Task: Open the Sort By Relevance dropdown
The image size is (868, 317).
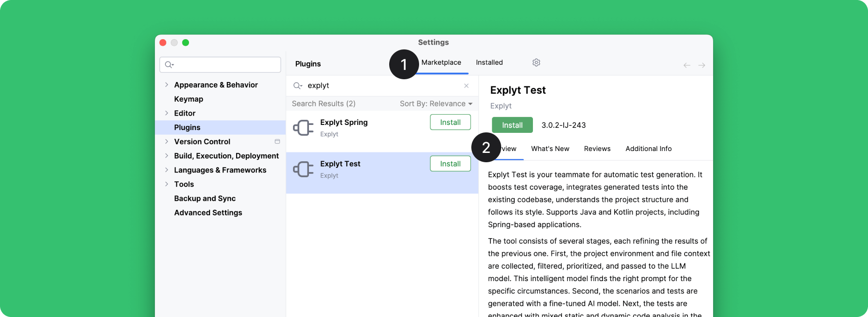Action: (x=436, y=103)
